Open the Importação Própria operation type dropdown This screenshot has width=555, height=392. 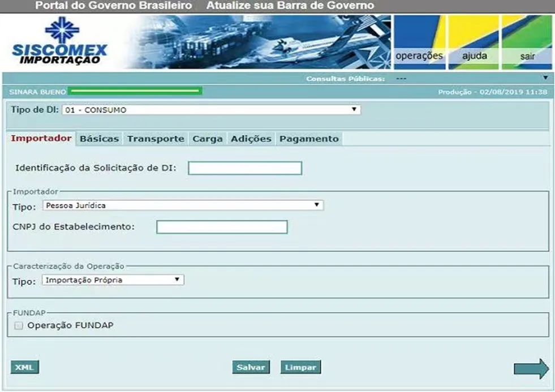pos(113,279)
